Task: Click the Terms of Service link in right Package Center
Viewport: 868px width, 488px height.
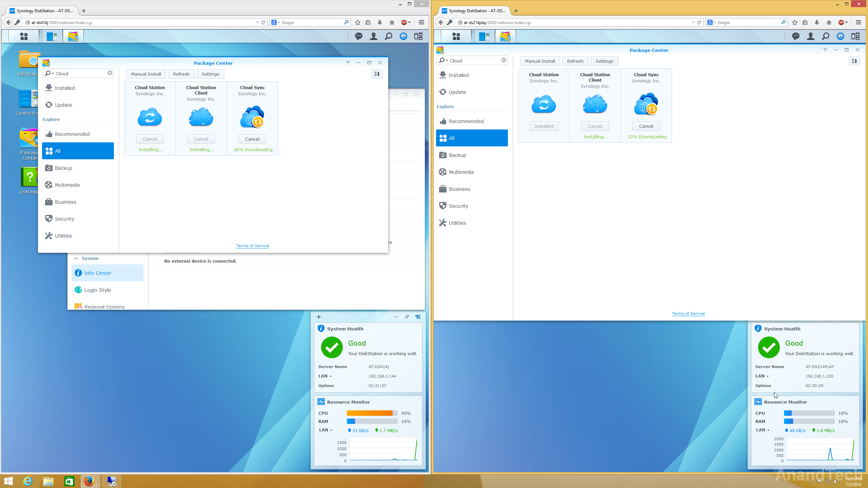Action: click(689, 313)
